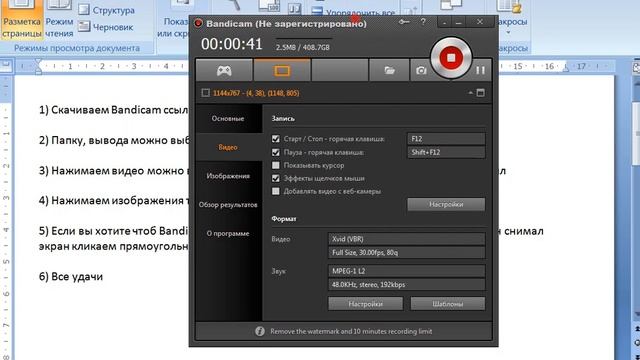640x360 pixels.
Task: Click the Xvid (VBR) video codec field
Action: pyautogui.click(x=407, y=239)
